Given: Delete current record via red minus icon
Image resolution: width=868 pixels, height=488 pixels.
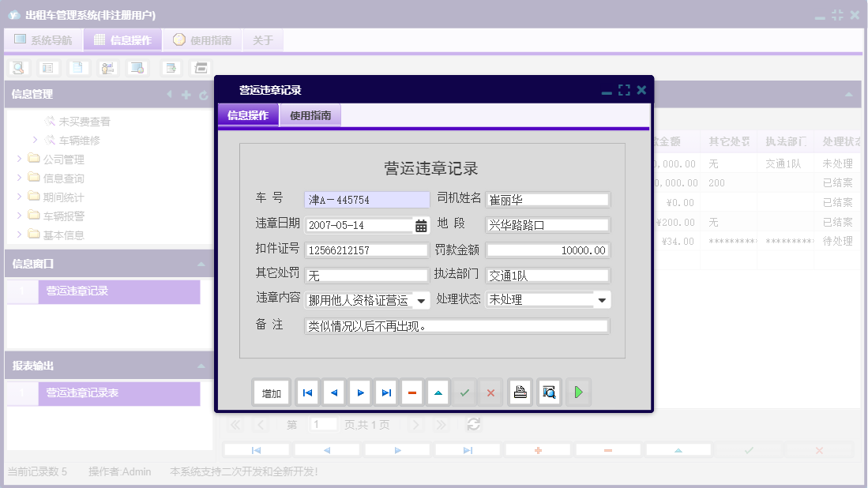Looking at the screenshot, I should click(411, 392).
